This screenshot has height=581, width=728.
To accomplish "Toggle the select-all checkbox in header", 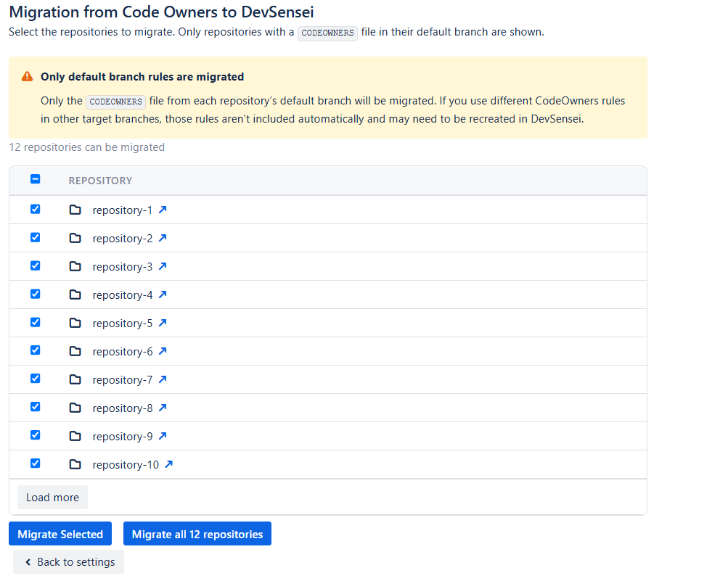I will [x=36, y=179].
